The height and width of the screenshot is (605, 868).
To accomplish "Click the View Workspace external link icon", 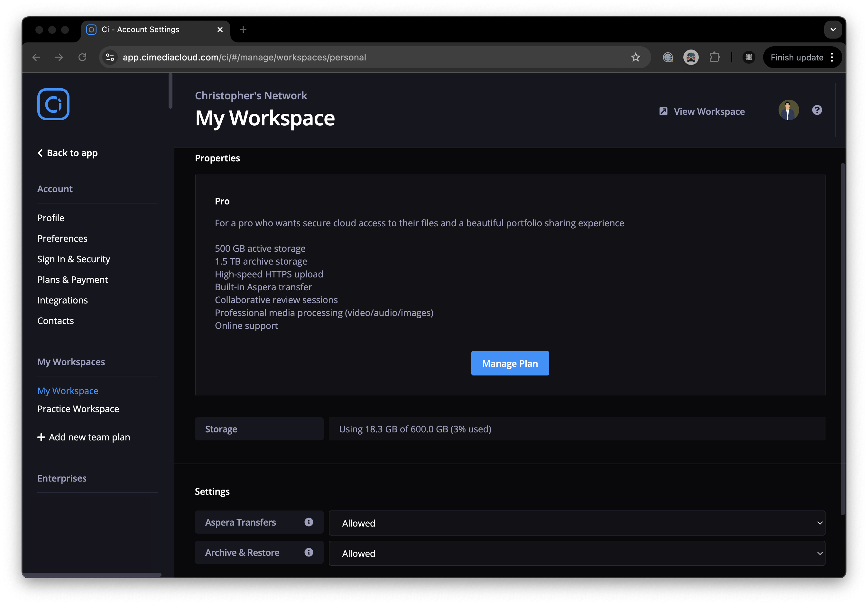I will coord(663,112).
